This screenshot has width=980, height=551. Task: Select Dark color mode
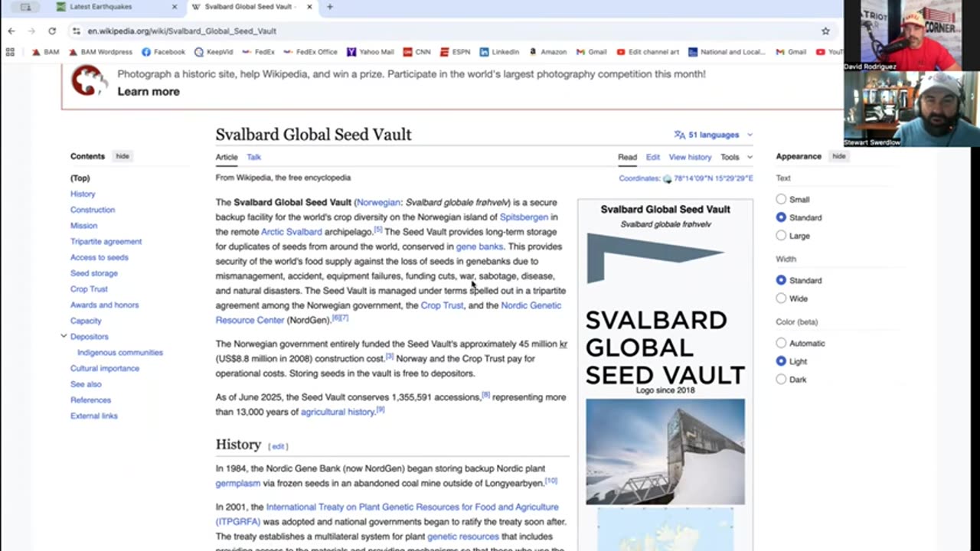tap(781, 380)
